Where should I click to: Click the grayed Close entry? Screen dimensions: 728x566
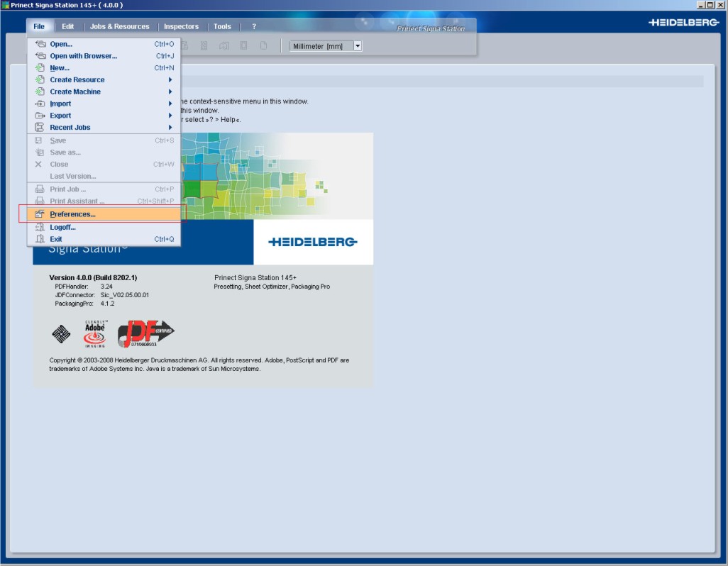(x=104, y=165)
